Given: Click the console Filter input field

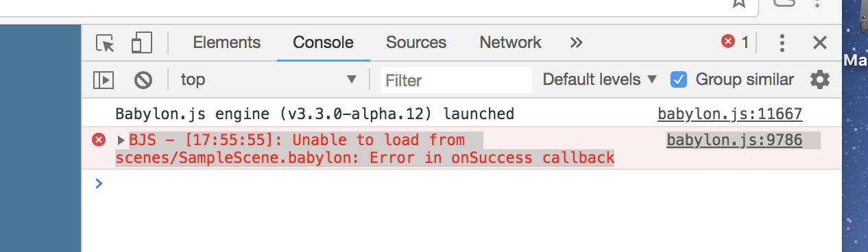Looking at the screenshot, I should (x=456, y=80).
